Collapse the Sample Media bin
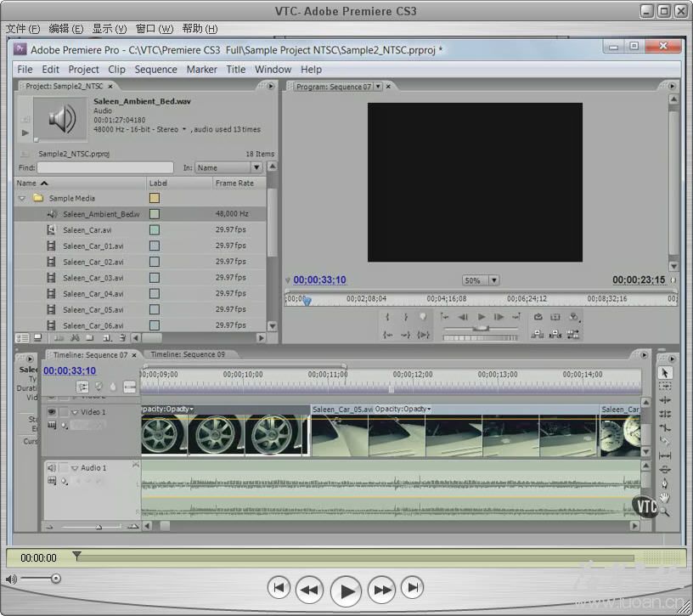Image resolution: width=693 pixels, height=616 pixels. tap(22, 198)
